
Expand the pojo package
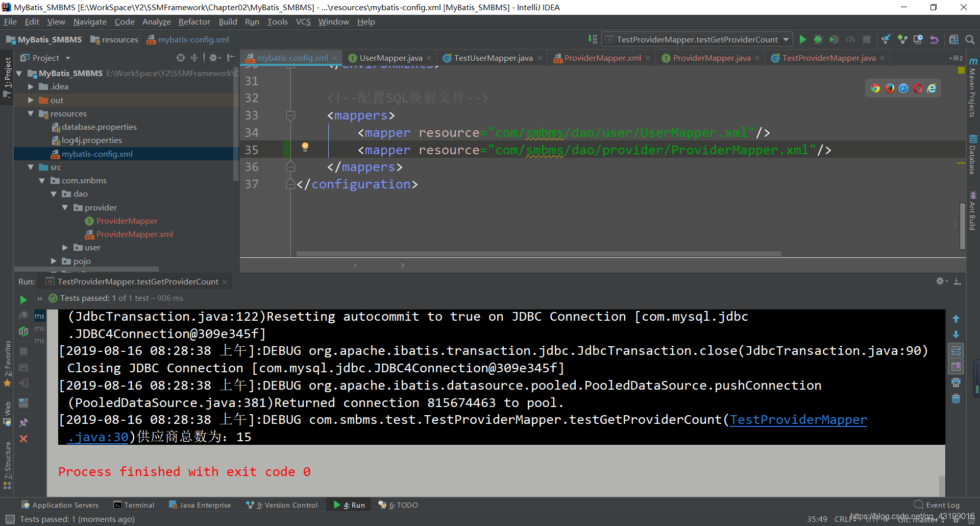[54, 261]
